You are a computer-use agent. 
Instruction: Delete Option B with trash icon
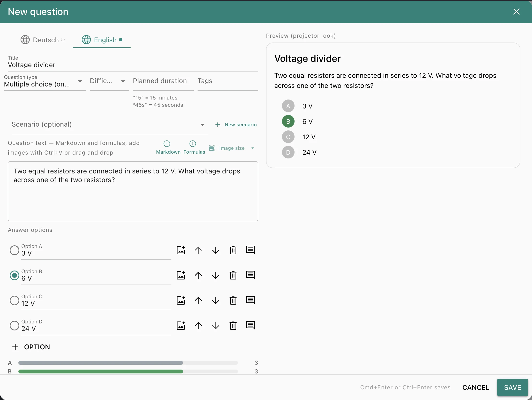233,275
